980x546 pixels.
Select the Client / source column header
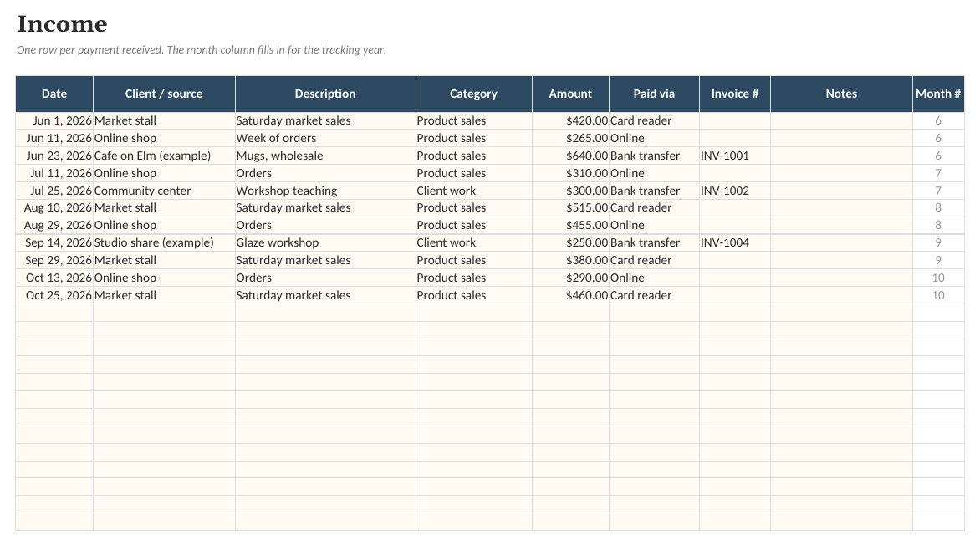(164, 94)
